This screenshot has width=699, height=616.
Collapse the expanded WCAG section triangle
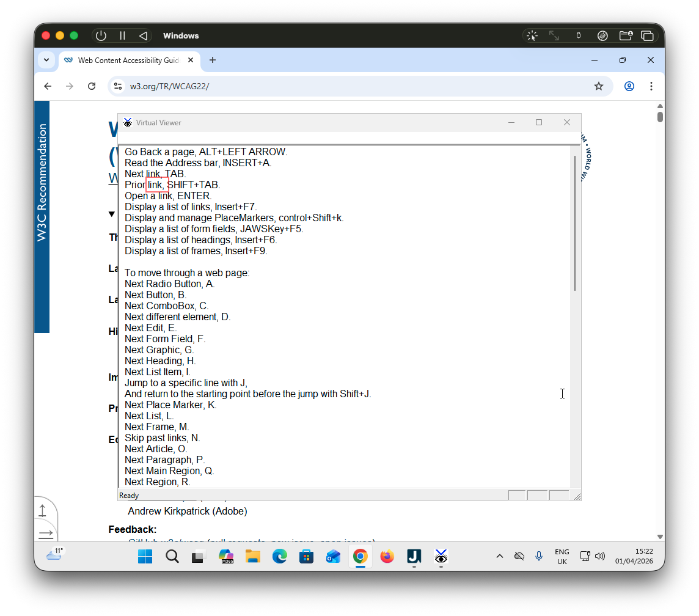[112, 214]
